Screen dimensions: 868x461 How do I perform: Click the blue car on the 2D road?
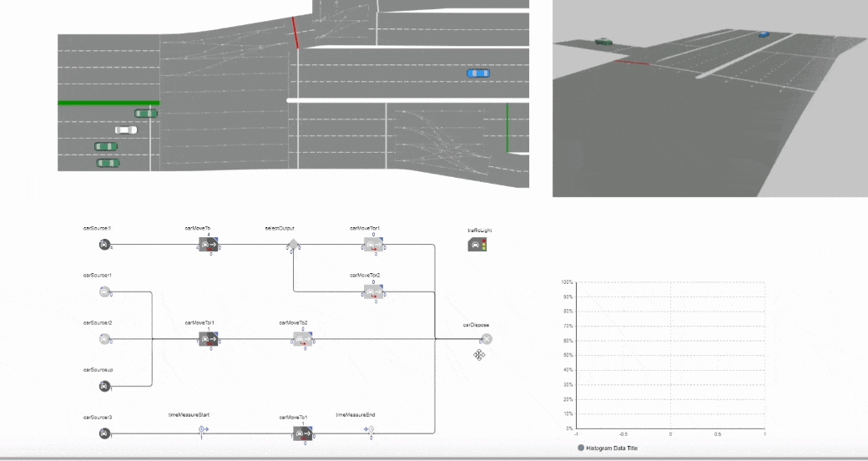[477, 73]
